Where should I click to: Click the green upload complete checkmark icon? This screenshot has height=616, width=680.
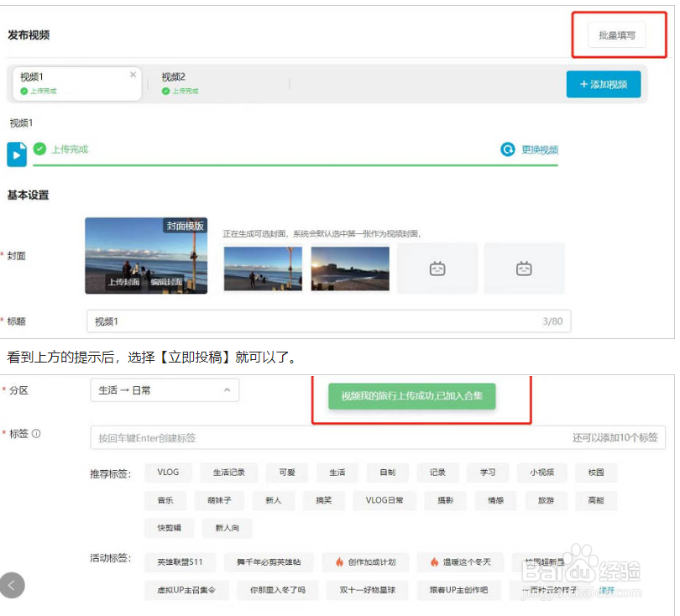pos(39,149)
